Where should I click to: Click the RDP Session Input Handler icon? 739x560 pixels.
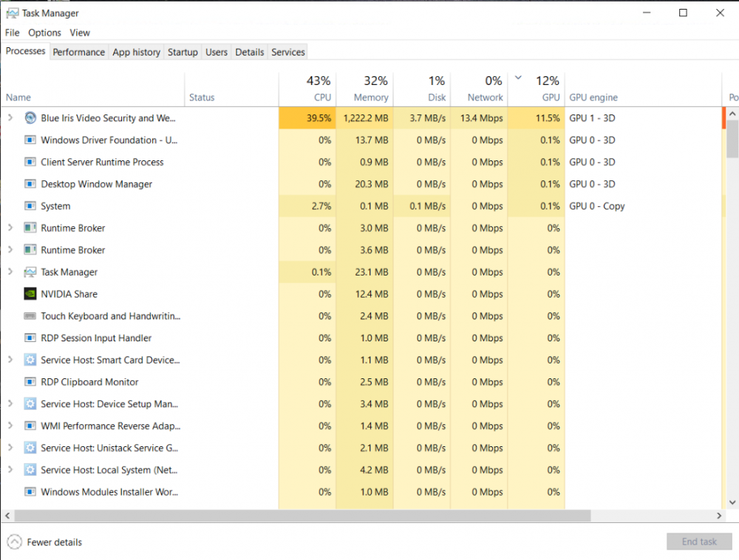point(30,338)
